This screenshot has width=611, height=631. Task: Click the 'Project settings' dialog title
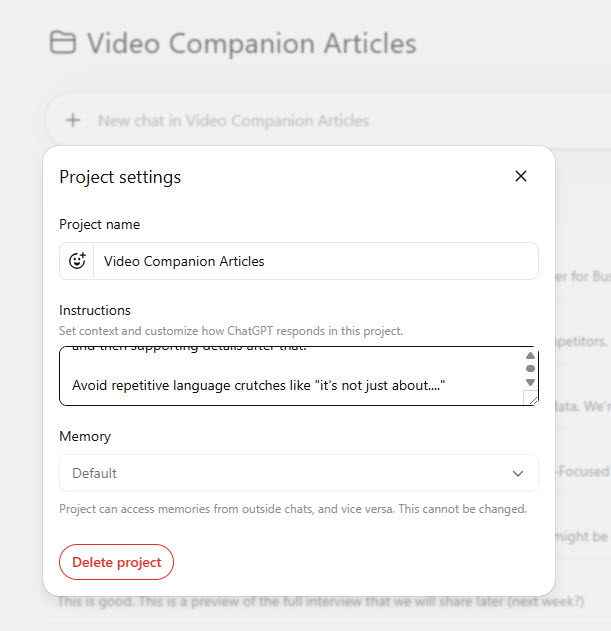120,177
